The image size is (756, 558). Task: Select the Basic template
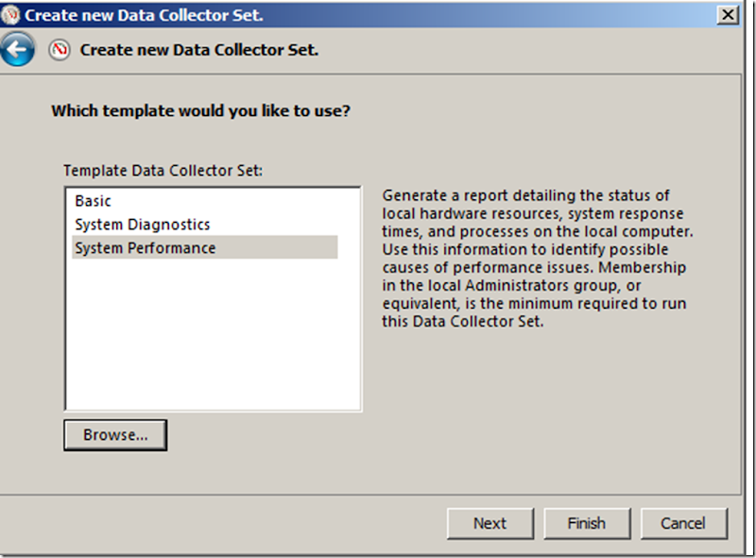point(93,201)
